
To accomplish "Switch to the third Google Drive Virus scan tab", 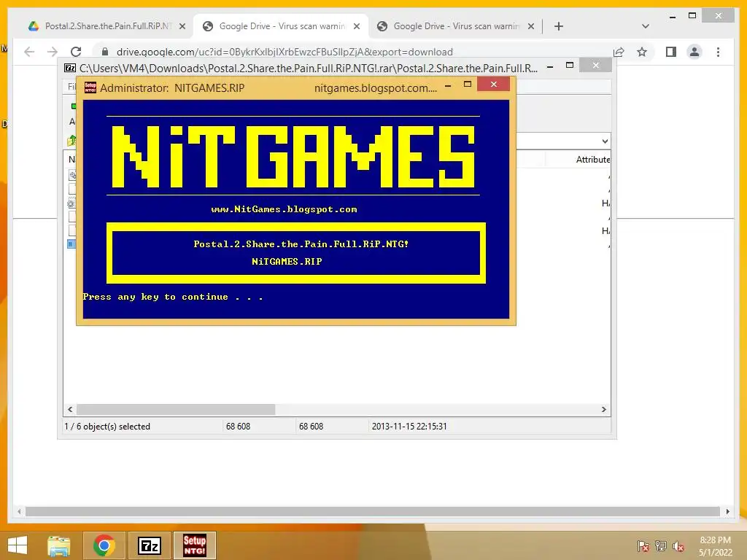I will click(455, 26).
